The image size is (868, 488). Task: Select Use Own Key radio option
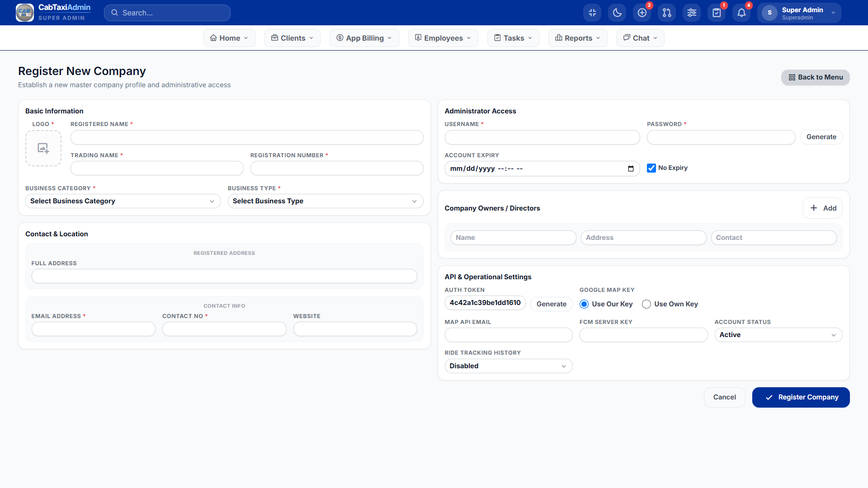point(646,304)
